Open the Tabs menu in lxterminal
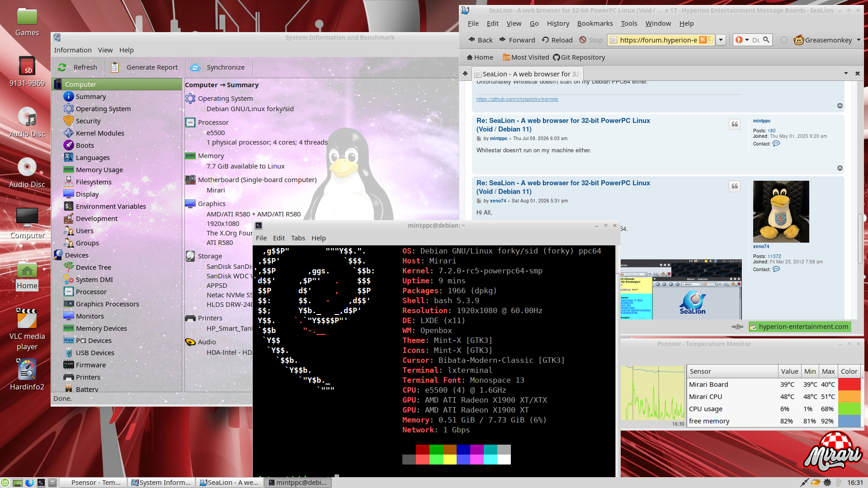 (298, 238)
